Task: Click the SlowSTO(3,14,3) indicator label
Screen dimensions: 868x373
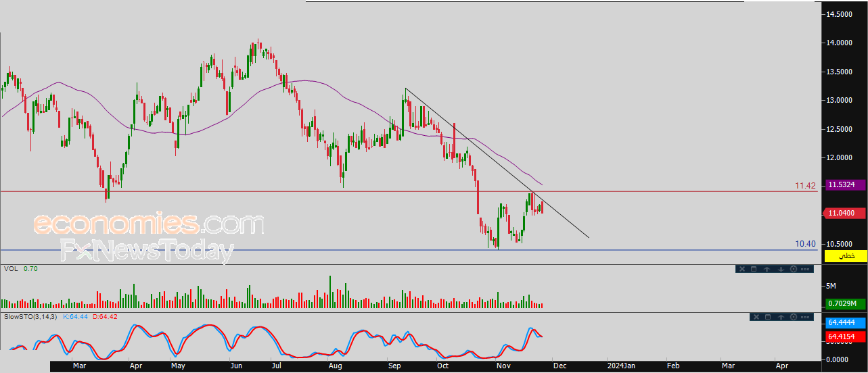Action: (x=31, y=316)
